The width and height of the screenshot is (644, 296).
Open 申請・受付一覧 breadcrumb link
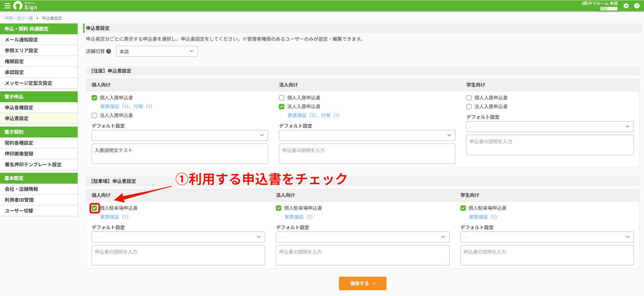pos(19,18)
